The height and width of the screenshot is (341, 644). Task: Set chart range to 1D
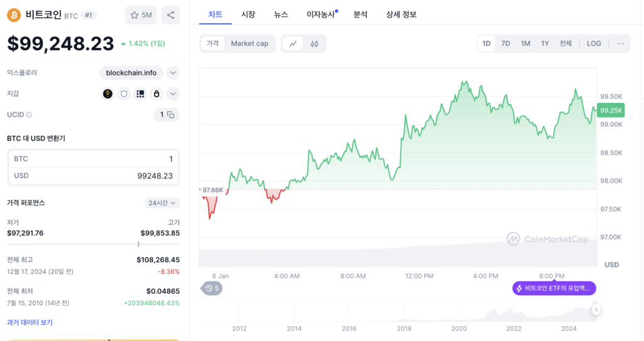click(486, 43)
